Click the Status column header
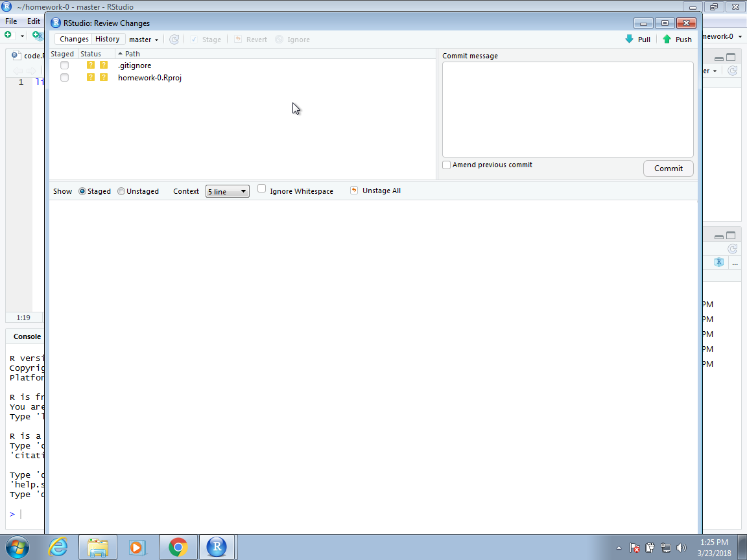This screenshot has height=560, width=747. 97,54
